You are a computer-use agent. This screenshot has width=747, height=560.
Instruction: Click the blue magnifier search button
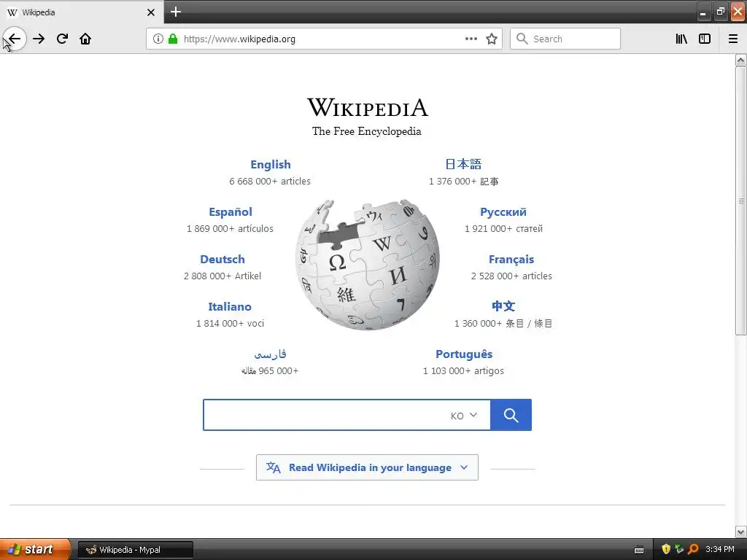point(511,415)
